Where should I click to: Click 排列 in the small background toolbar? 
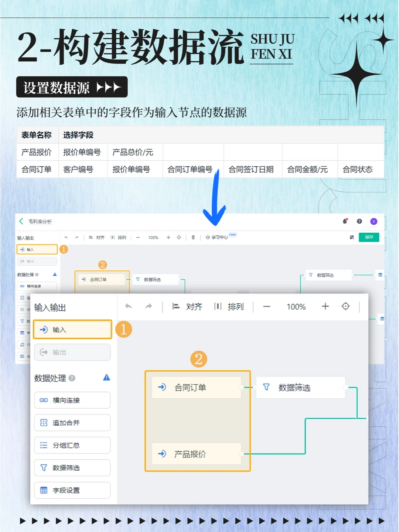pyautogui.click(x=119, y=238)
